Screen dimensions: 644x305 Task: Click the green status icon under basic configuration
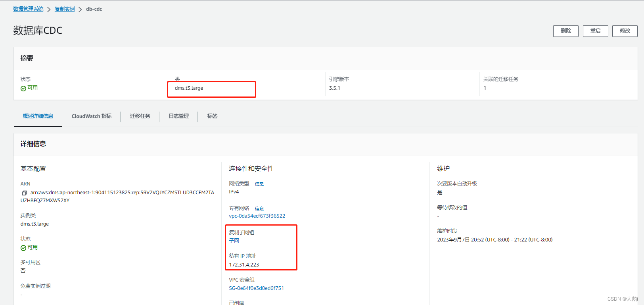(23, 248)
